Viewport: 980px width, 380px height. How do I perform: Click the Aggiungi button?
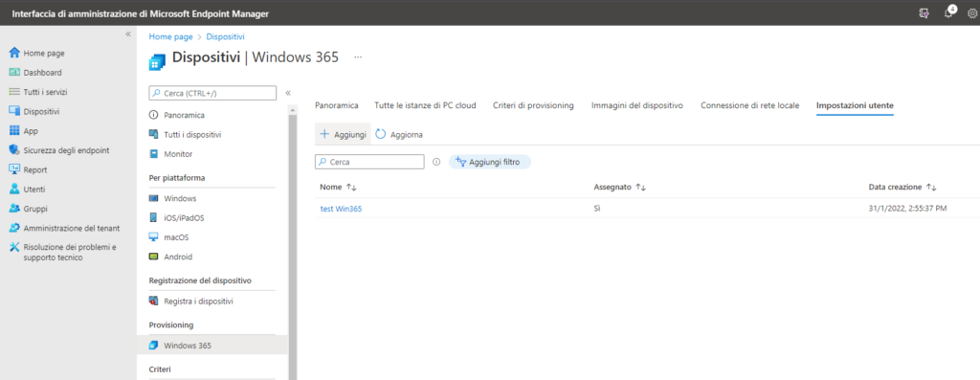click(x=344, y=134)
